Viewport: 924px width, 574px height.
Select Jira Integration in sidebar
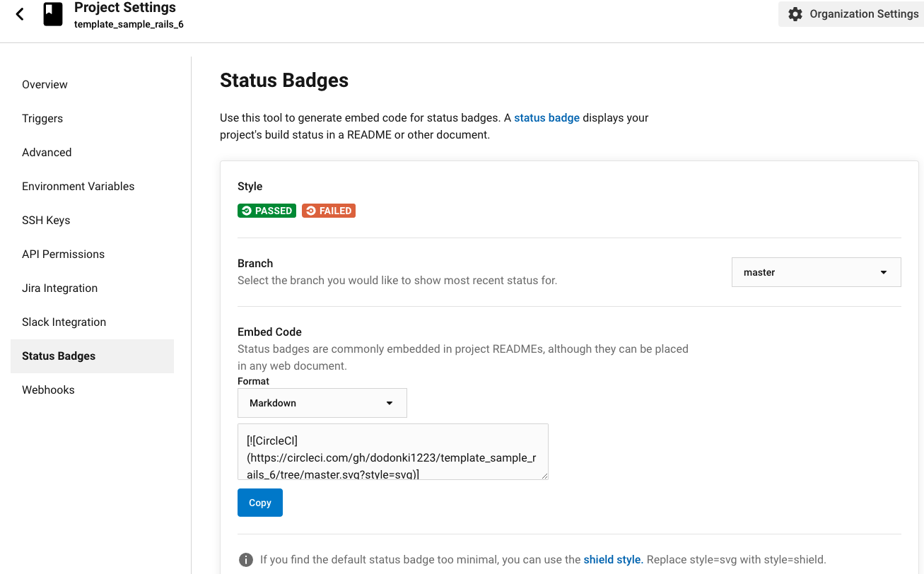[59, 288]
